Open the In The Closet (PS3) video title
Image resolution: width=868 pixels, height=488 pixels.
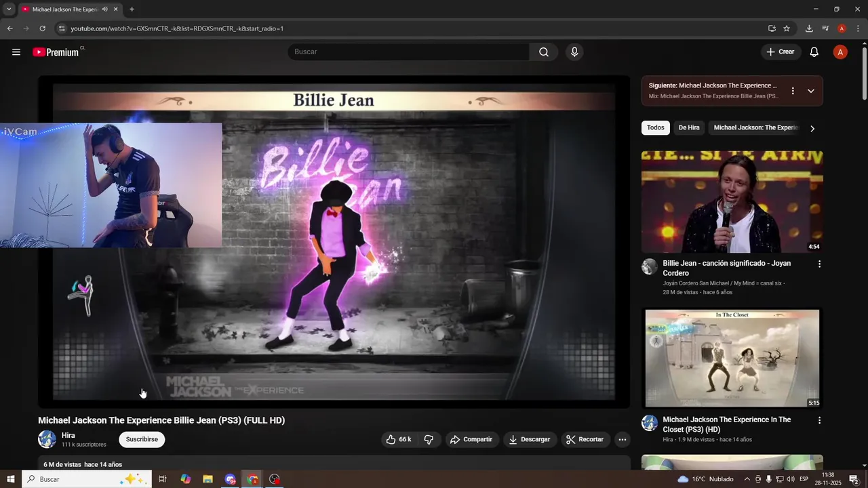click(x=726, y=425)
